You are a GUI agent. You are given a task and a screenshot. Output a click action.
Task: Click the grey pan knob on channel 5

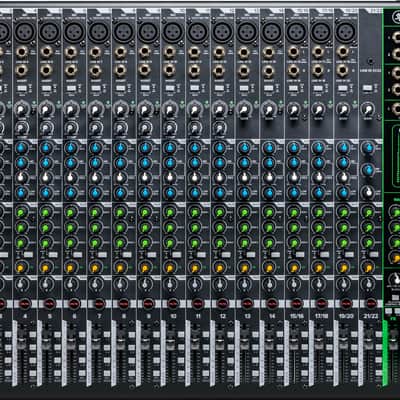(x=45, y=284)
